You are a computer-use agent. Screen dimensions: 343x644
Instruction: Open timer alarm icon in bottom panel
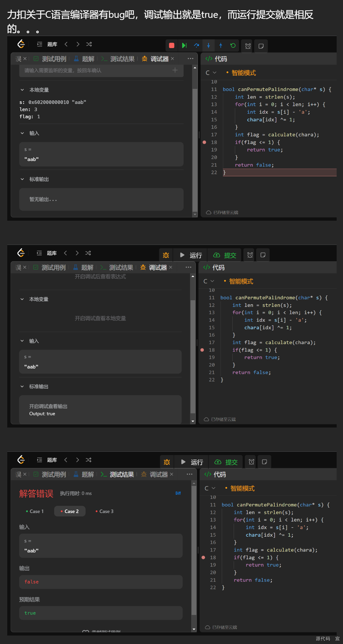[x=251, y=462]
